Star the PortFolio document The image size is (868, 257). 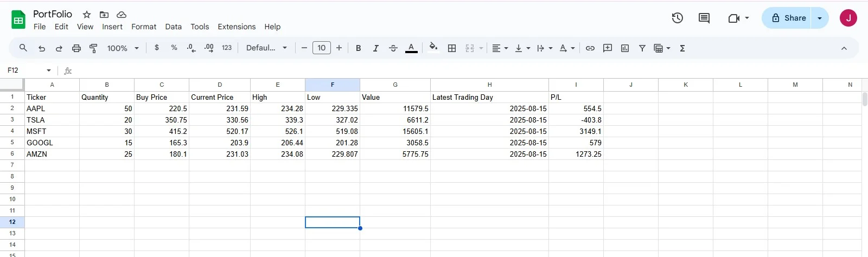(87, 15)
